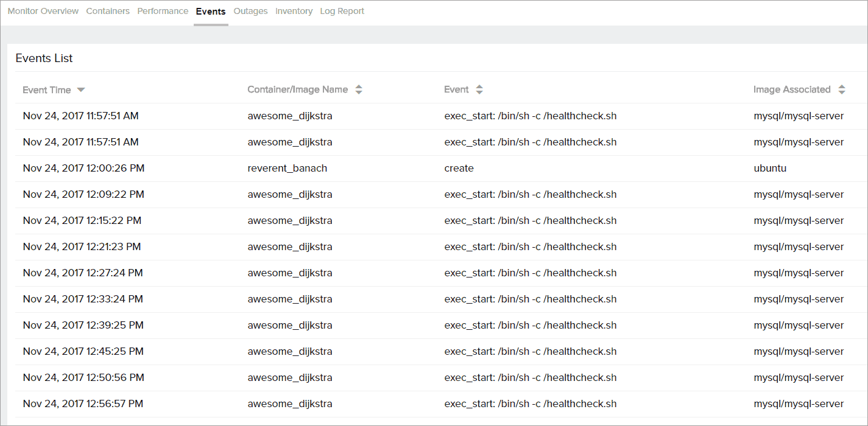Click the awesome_dijkstra container name
Viewport: 868px width, 426px height.
pos(289,116)
